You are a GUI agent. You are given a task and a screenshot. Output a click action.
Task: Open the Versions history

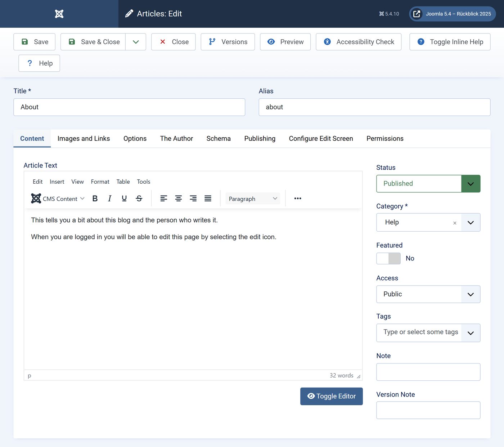[228, 42]
